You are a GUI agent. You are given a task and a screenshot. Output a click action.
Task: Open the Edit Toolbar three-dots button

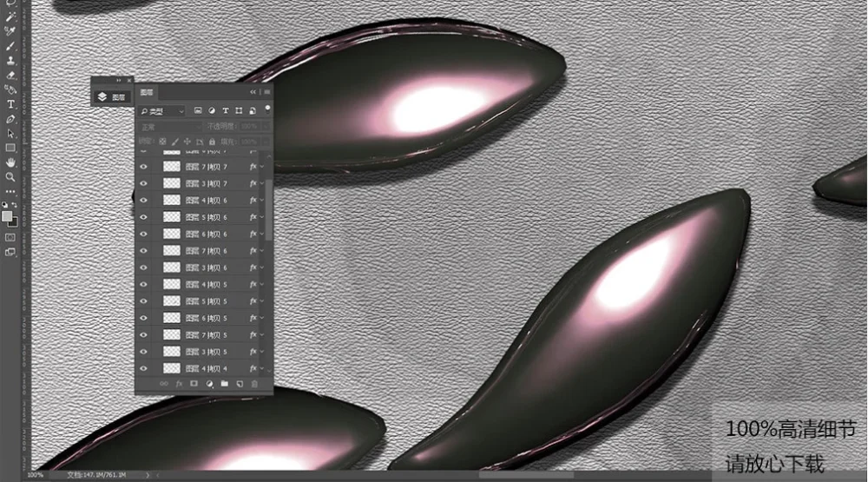(x=10, y=192)
